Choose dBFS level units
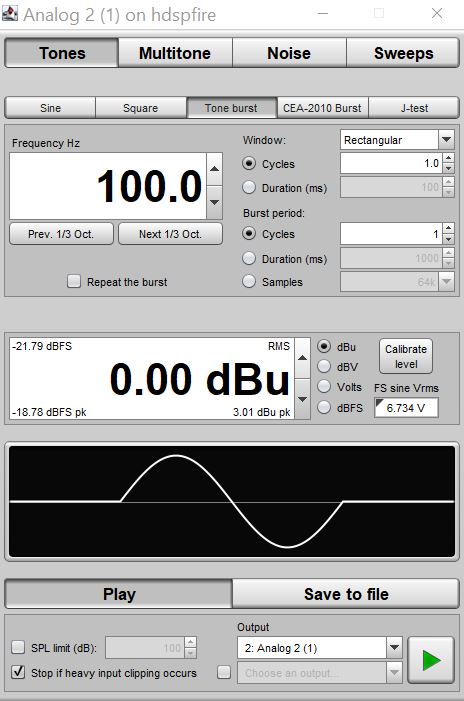 point(324,407)
